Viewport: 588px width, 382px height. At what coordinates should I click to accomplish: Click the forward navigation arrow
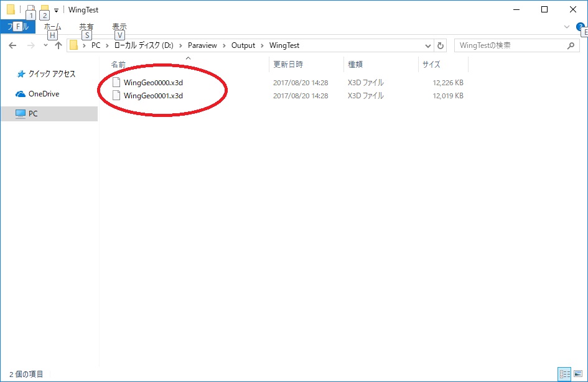(x=30, y=45)
